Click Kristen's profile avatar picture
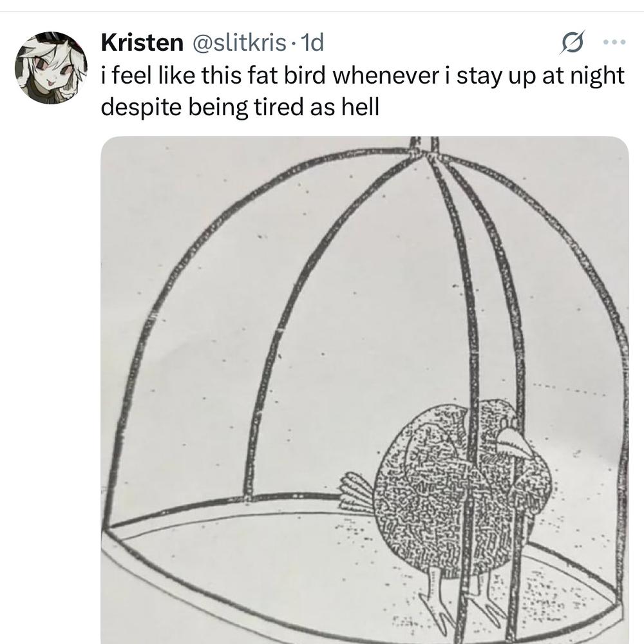Viewport: 644px width, 644px height. coord(51,68)
